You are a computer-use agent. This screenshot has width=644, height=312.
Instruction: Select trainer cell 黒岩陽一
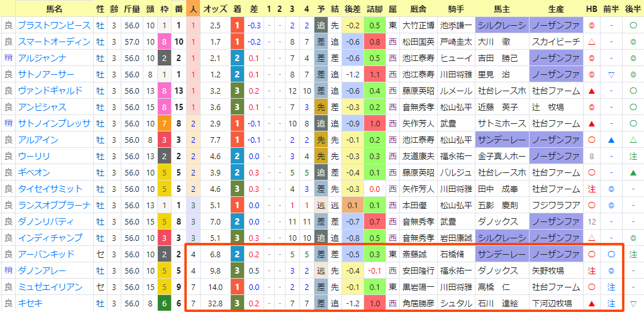[x=418, y=287]
